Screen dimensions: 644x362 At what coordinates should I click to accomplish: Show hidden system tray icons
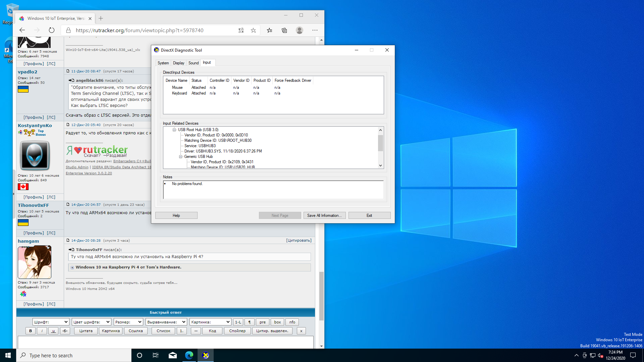576,355
